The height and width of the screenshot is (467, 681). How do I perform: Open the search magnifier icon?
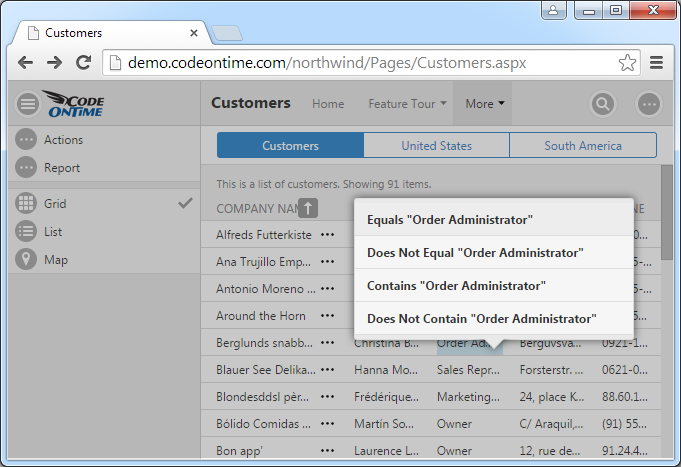pos(603,104)
